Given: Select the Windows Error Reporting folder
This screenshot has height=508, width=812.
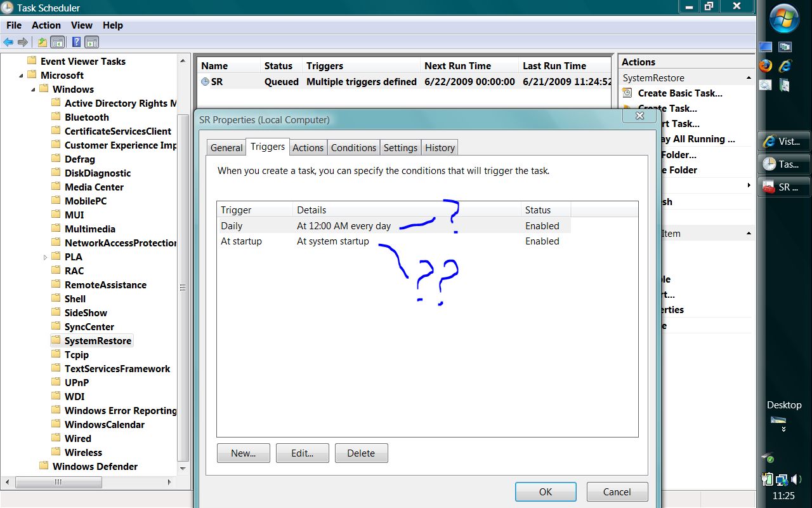Looking at the screenshot, I should (x=121, y=410).
